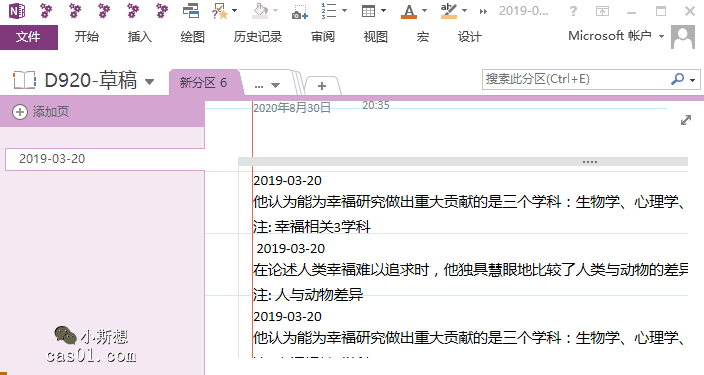Apply numbered list formatting icon
The image size is (704, 375).
pos(329,11)
